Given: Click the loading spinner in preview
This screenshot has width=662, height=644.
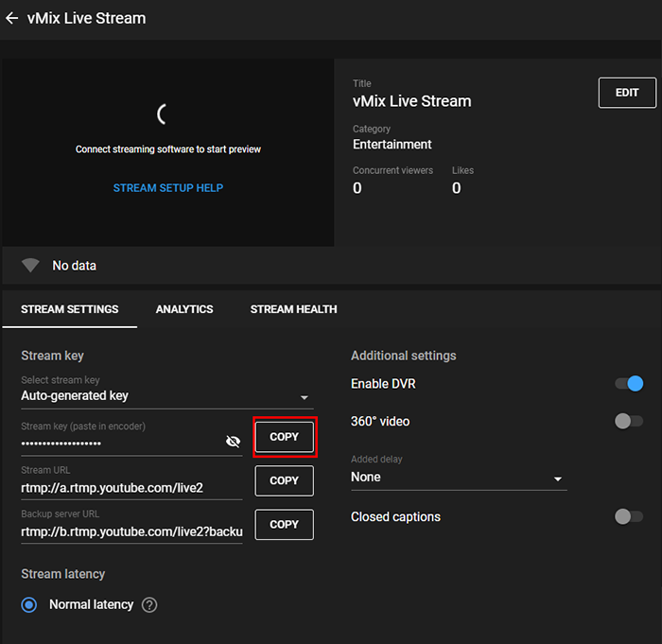Looking at the screenshot, I should (163, 114).
